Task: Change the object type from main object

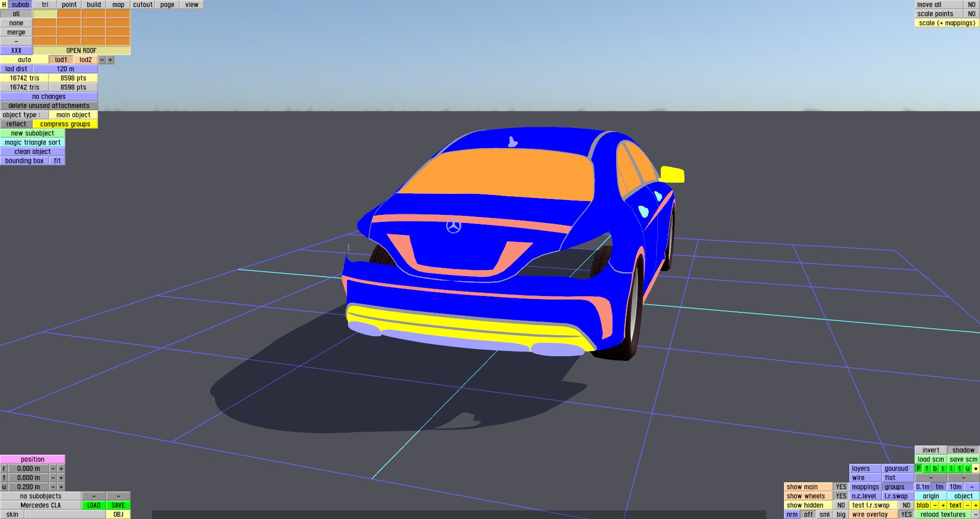Action: 73,115
